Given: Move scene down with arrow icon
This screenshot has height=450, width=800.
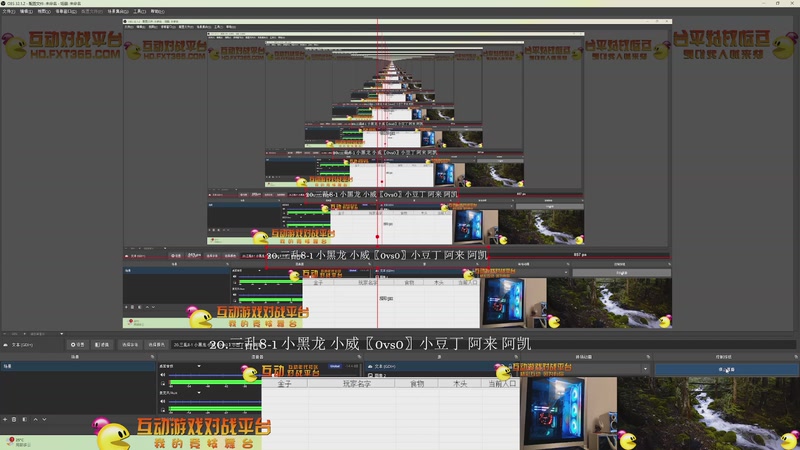Looking at the screenshot, I should (44, 419).
